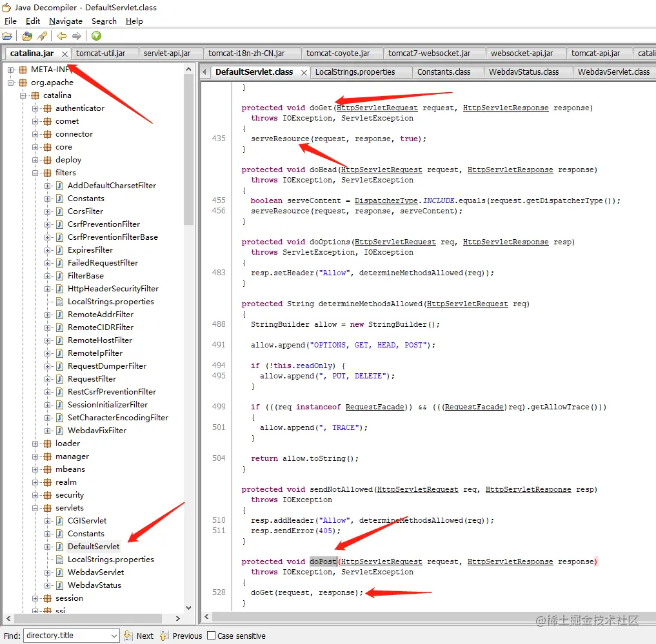Click the tree panel horizontal scrollbar thumb

click(88, 618)
